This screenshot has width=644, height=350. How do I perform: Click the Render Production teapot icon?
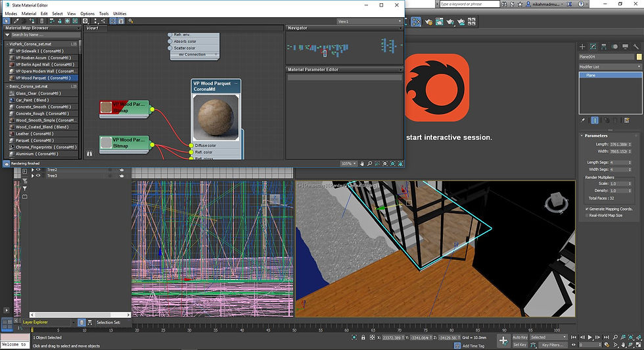450,22
